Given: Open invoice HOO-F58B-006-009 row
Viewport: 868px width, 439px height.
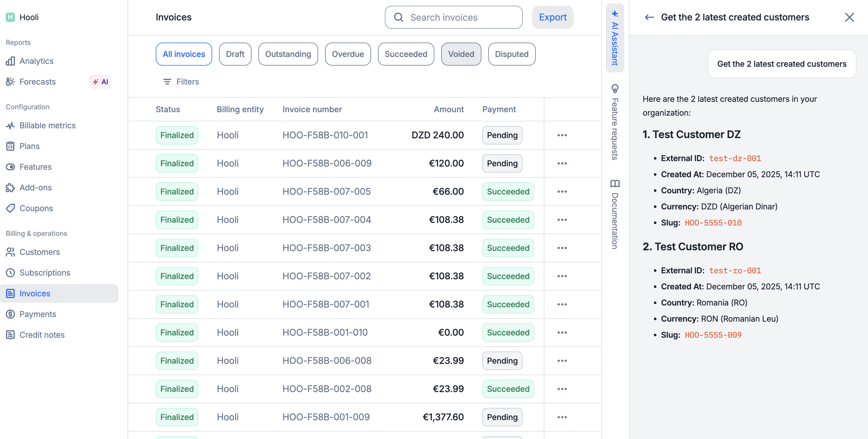Looking at the screenshot, I should 327,163.
